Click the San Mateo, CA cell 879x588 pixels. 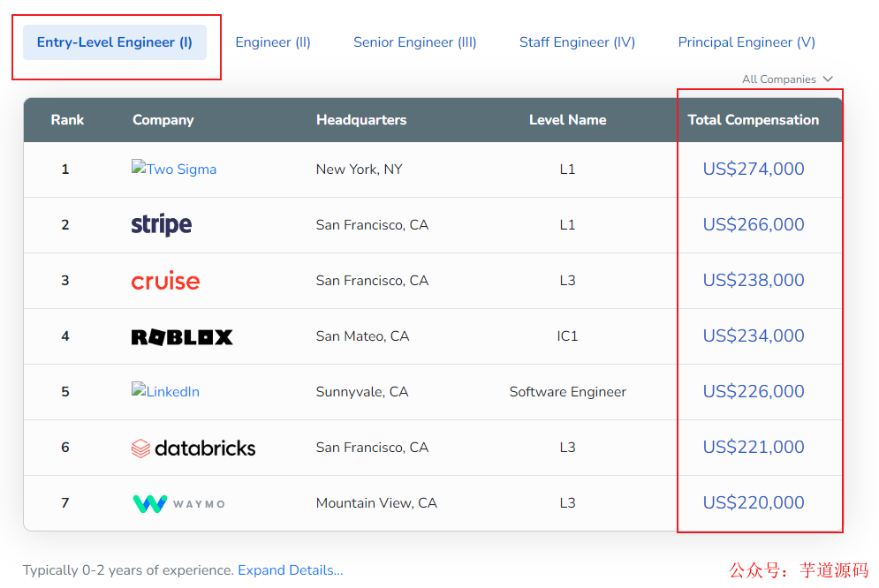(x=362, y=336)
